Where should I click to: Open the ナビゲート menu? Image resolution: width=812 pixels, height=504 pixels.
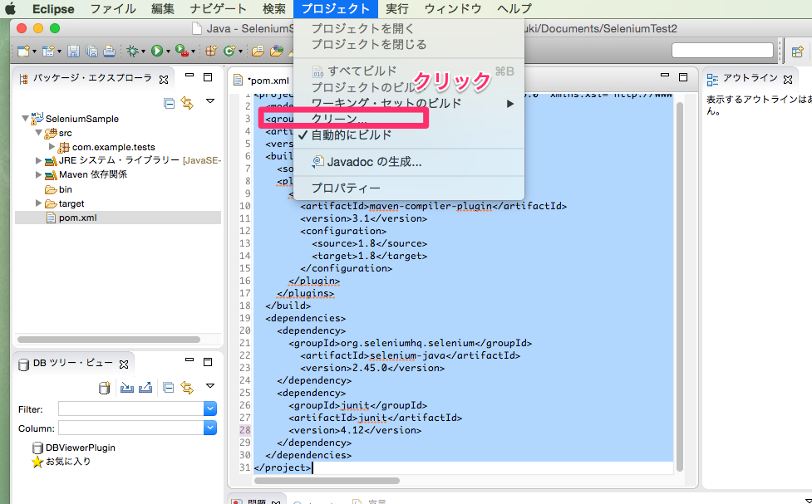218,9
